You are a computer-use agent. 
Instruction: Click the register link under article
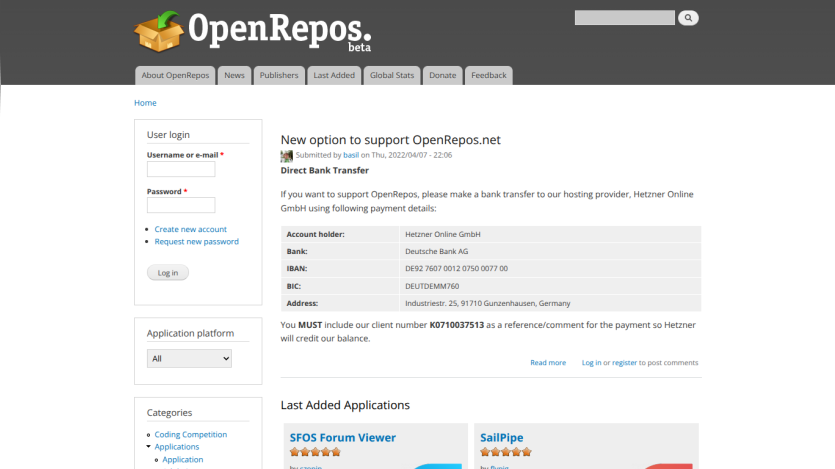[624, 363]
